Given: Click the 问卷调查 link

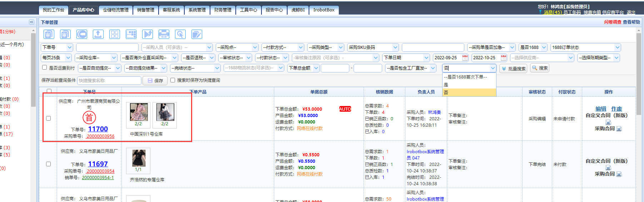Looking at the screenshot, I should [x=613, y=22].
